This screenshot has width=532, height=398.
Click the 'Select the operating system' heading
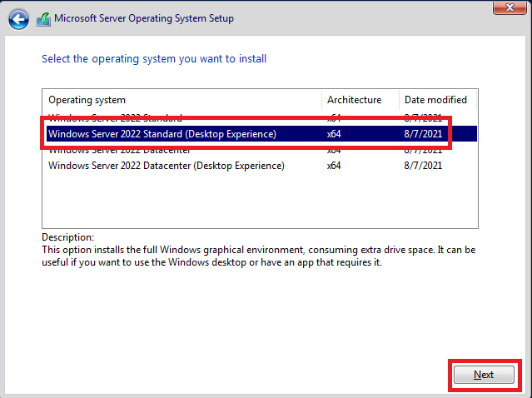154,59
